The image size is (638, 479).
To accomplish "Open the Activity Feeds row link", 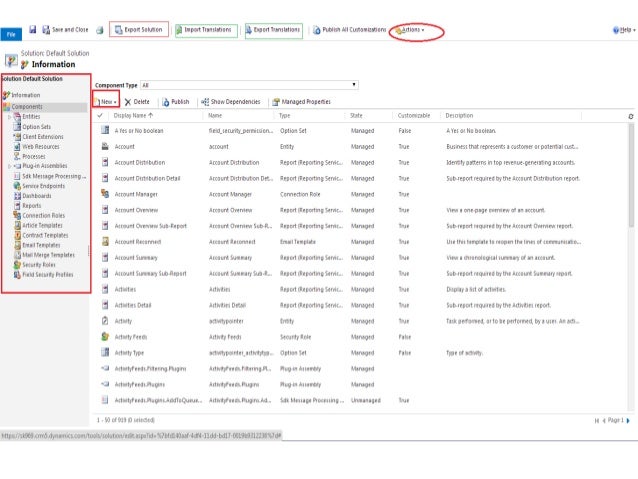I will click(131, 337).
